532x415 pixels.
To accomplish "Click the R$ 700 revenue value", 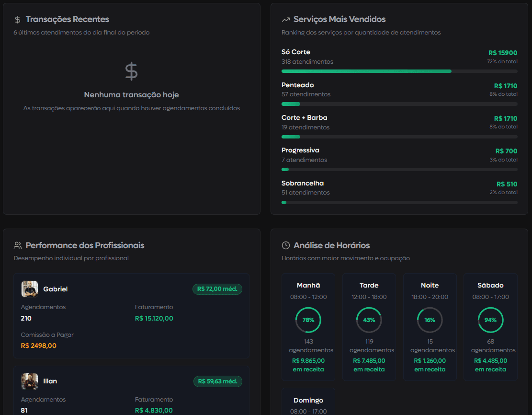I will coord(506,151).
